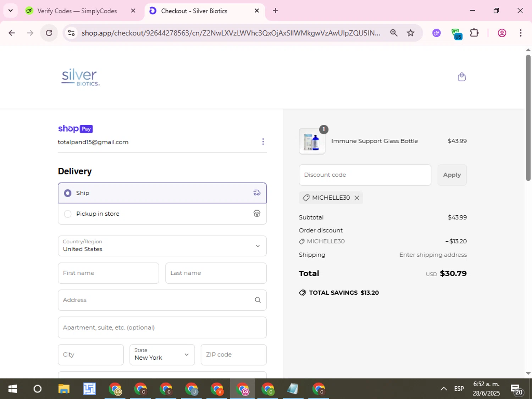The height and width of the screenshot is (399, 532).
Task: Open the taskbar clock and date
Action: 486,389
